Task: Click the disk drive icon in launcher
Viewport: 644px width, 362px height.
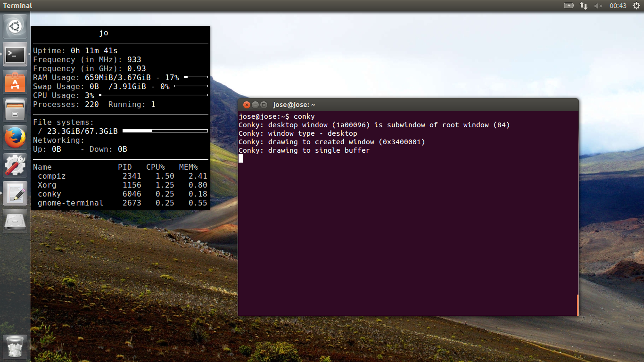Action: click(x=15, y=221)
